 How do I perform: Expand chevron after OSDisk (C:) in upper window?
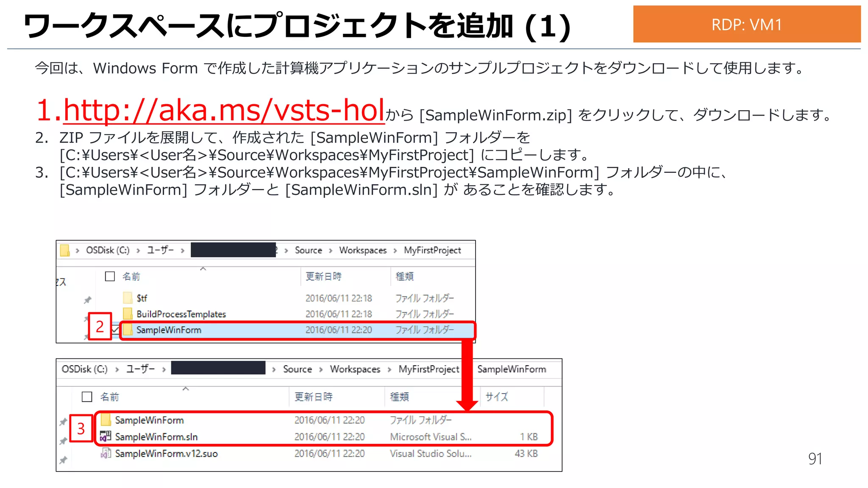(138, 251)
